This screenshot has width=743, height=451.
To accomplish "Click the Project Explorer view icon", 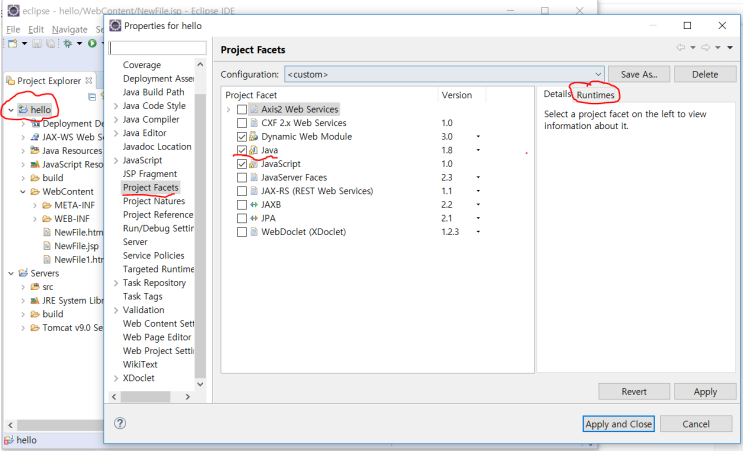I will 10,81.
